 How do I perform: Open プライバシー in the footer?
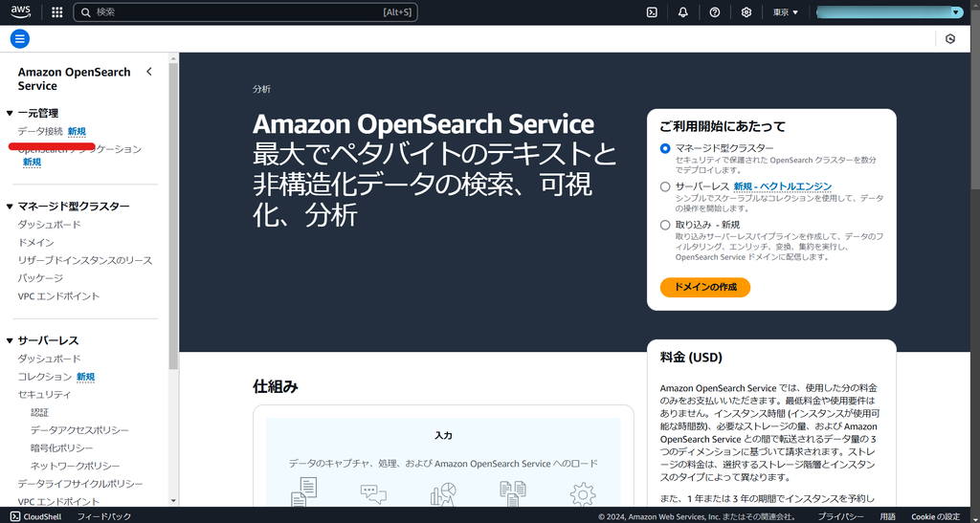click(x=841, y=516)
